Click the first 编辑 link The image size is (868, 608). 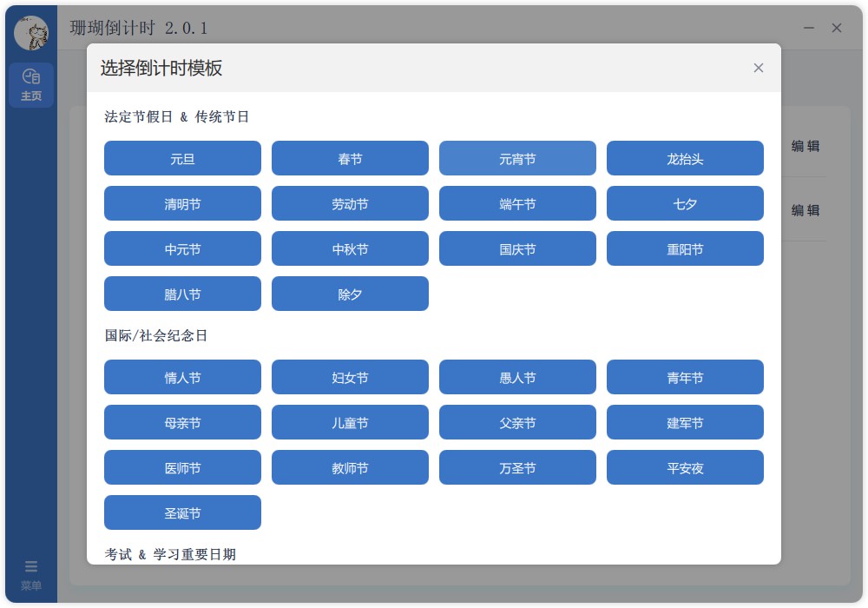pyautogui.click(x=806, y=148)
